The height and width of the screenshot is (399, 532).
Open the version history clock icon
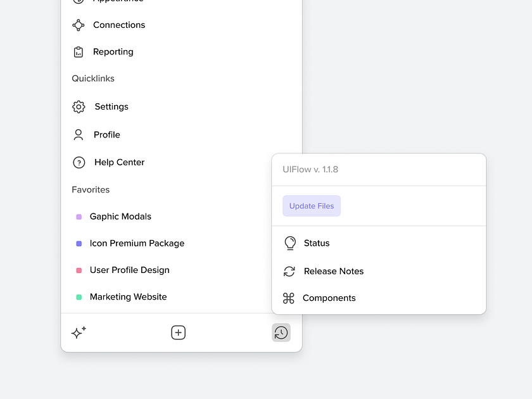click(281, 332)
